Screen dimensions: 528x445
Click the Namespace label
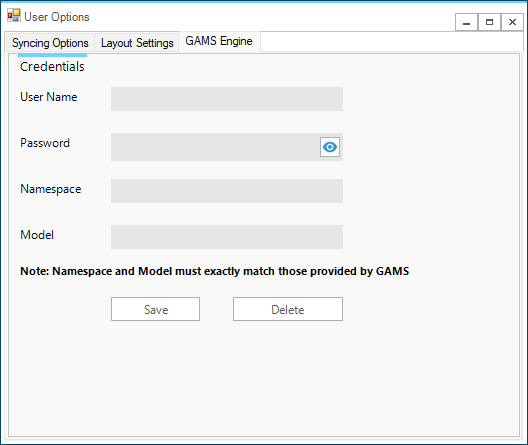click(51, 189)
